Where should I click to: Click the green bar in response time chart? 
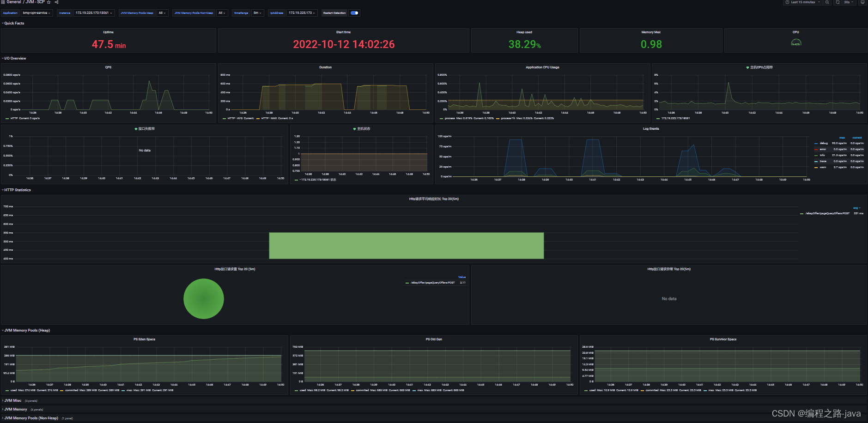pyautogui.click(x=407, y=246)
